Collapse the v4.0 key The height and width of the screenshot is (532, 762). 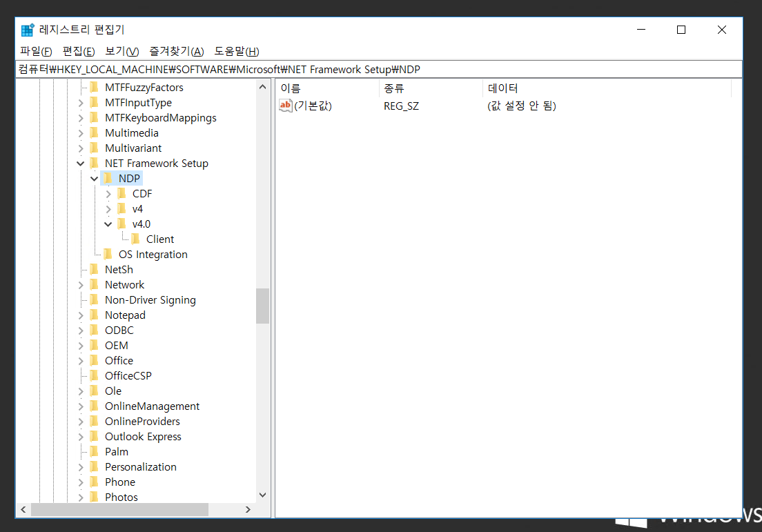tap(108, 224)
